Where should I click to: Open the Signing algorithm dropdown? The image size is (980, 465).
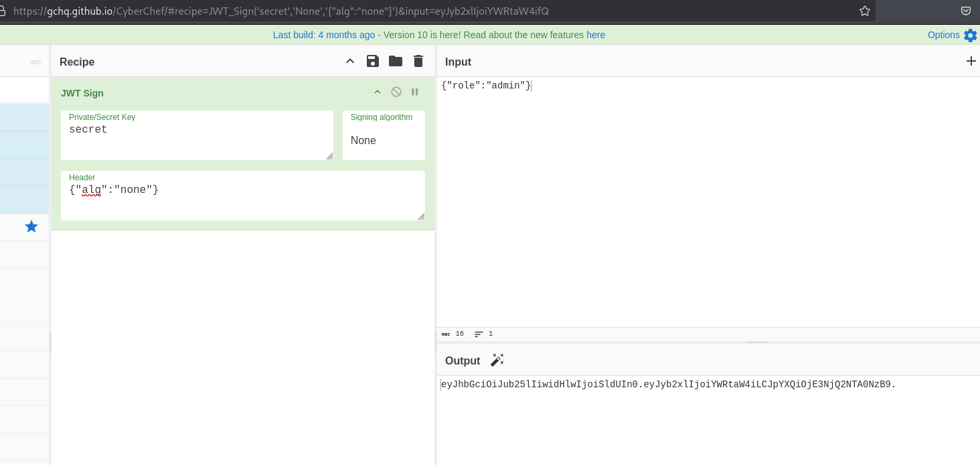(x=384, y=140)
